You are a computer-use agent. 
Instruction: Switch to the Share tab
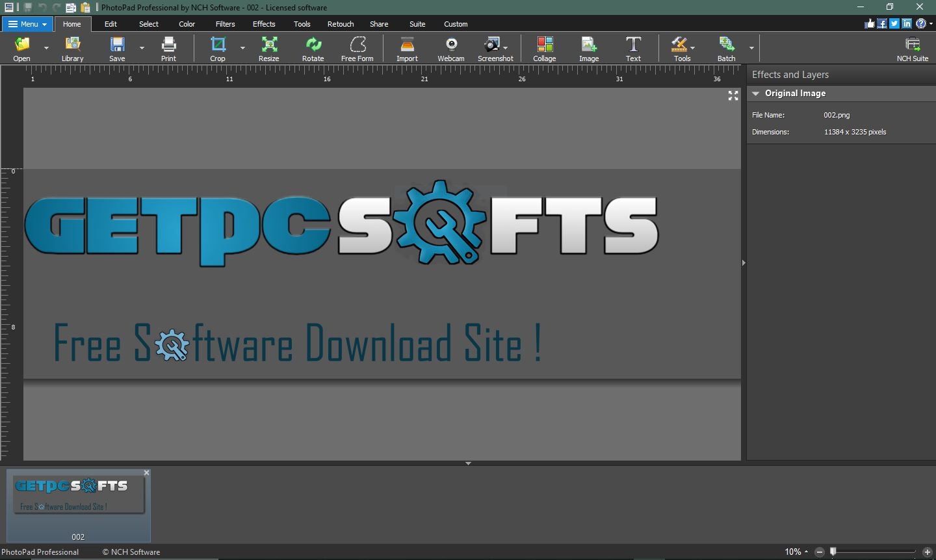coord(379,24)
